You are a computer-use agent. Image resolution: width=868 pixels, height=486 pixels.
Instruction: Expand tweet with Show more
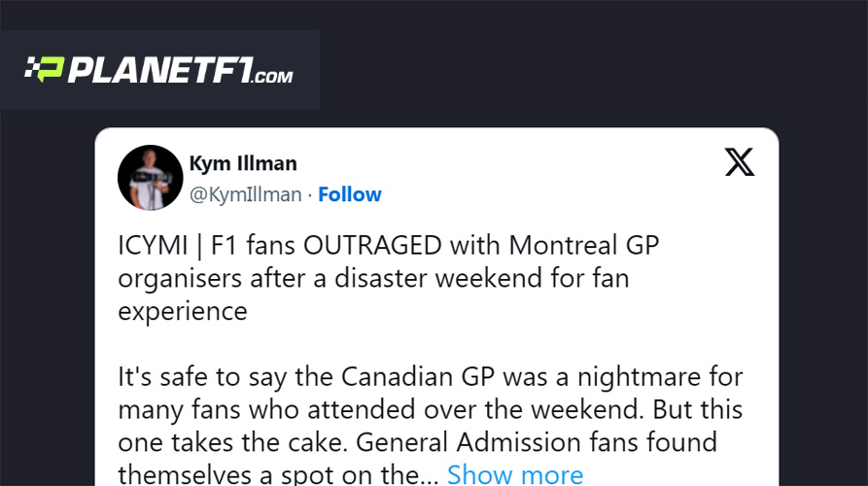pos(515,474)
